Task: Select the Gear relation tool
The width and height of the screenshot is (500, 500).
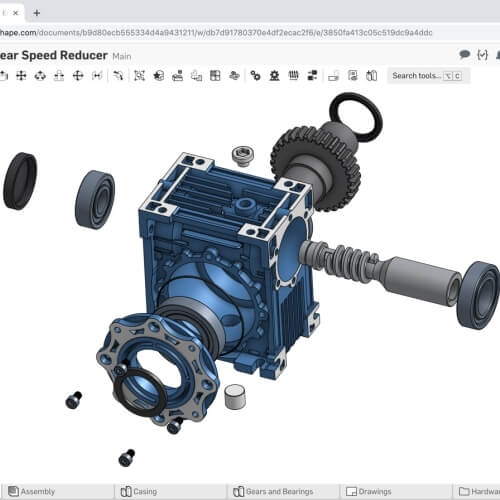Action: coord(255,76)
